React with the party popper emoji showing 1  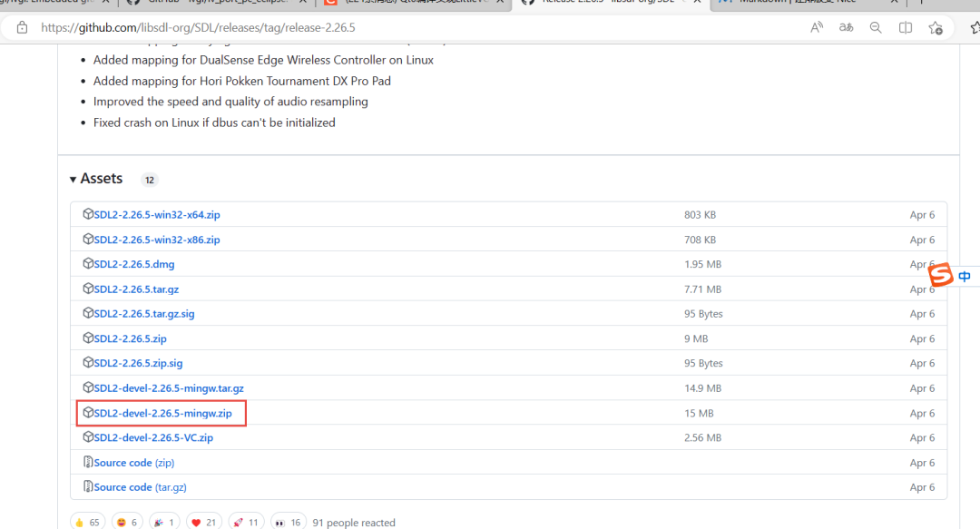point(164,522)
